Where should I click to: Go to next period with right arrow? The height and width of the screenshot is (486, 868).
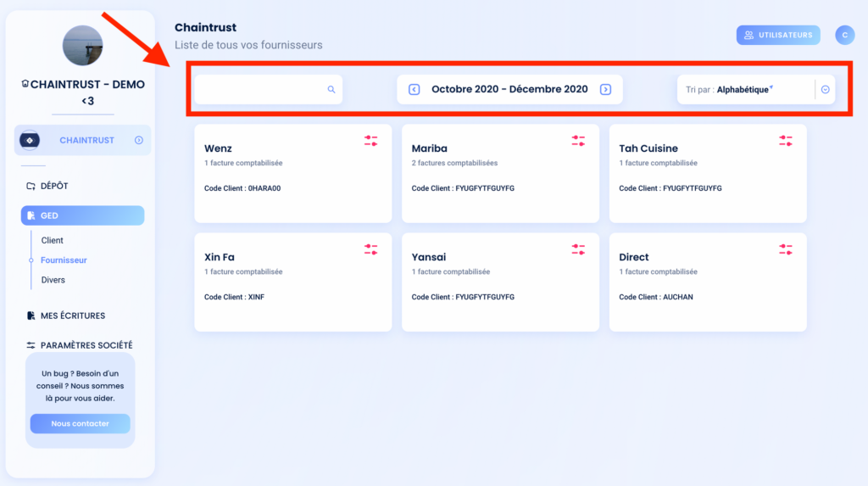click(x=605, y=89)
